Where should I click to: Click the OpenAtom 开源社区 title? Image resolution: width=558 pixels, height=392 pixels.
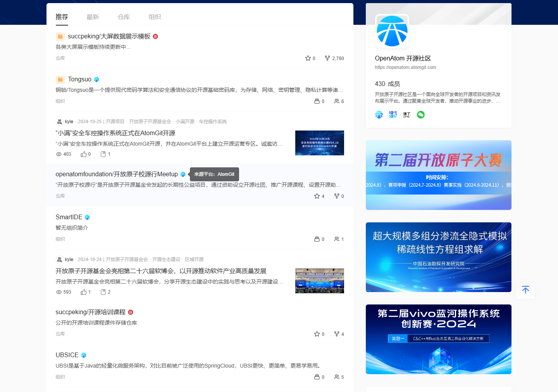(403, 58)
